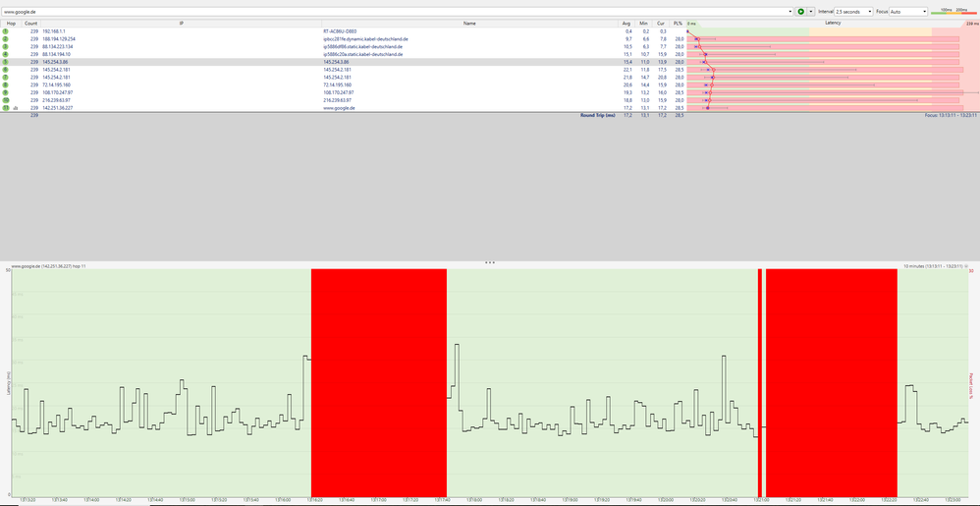Select the 88.134.223.134 IP cell

58,46
